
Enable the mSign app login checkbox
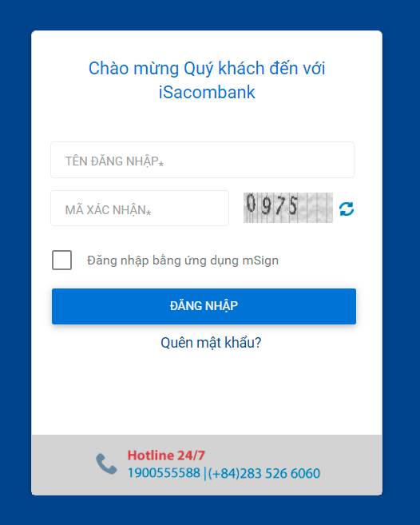pos(62,260)
